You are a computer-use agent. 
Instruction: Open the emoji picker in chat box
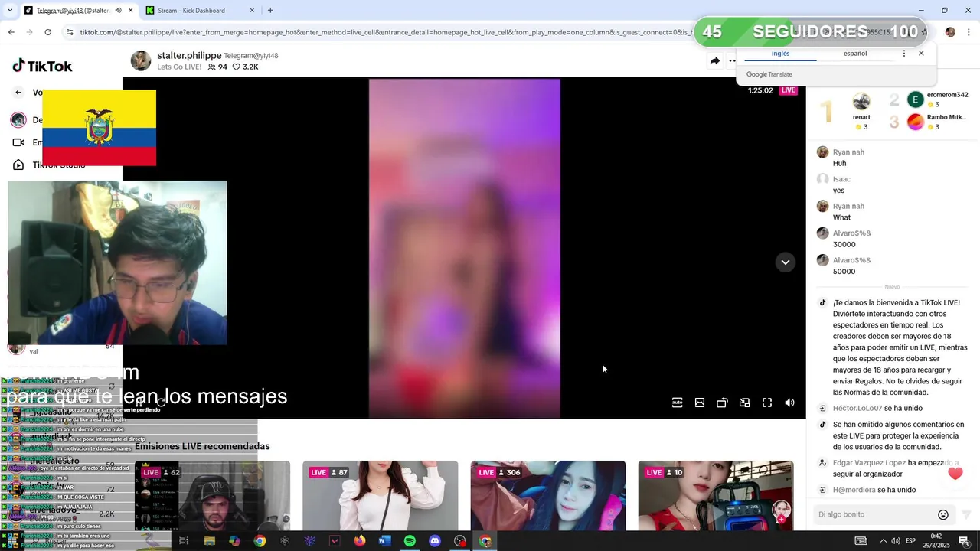click(x=943, y=515)
